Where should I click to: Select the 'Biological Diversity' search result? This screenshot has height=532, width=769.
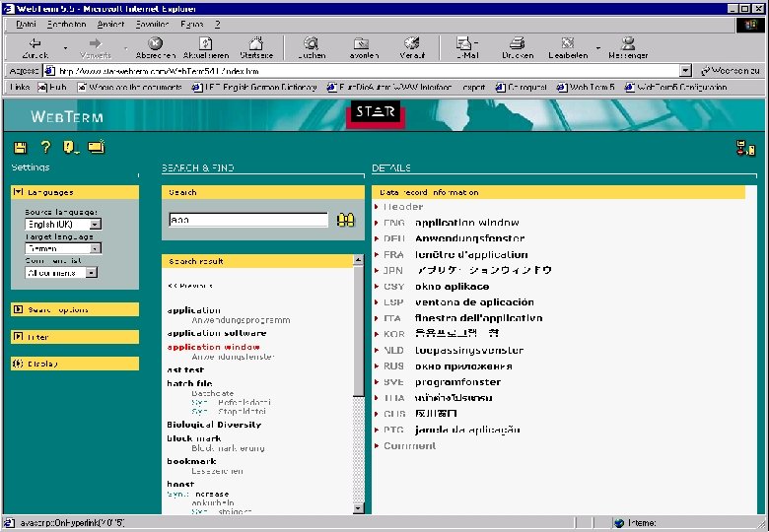214,425
